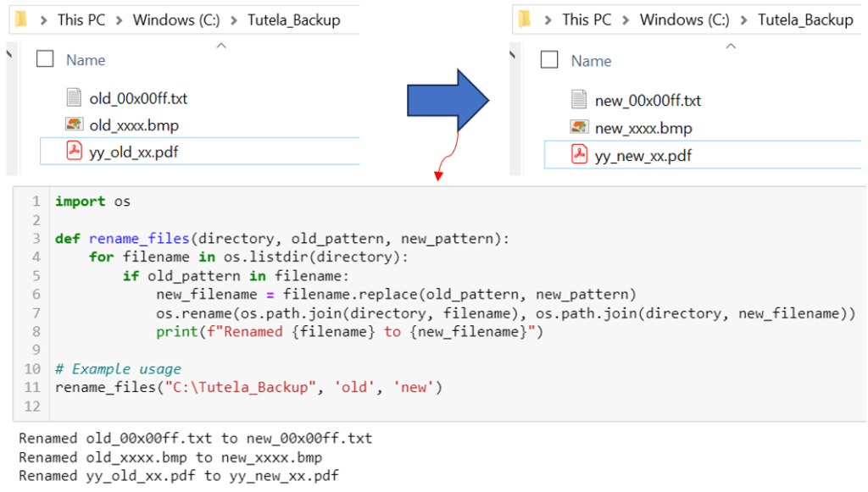
Task: Select the text file icon for new_00x00ff.txt
Action: [x=580, y=100]
